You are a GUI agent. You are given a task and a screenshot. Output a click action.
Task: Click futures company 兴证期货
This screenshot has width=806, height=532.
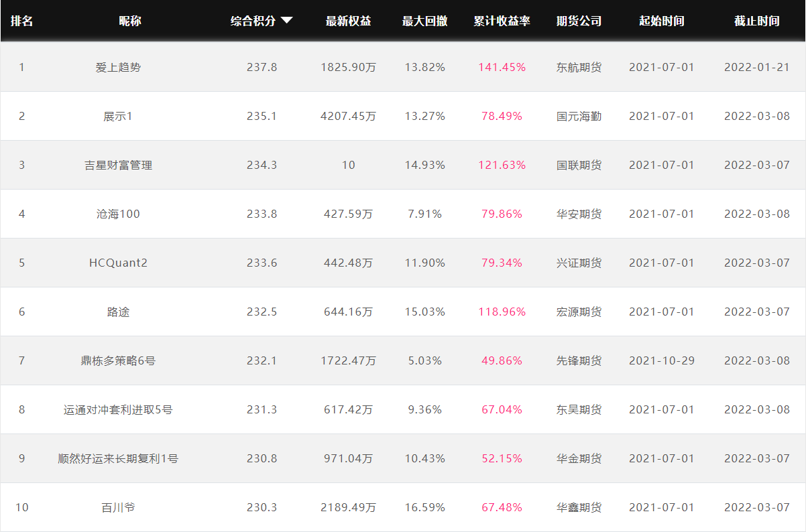pyautogui.click(x=579, y=263)
